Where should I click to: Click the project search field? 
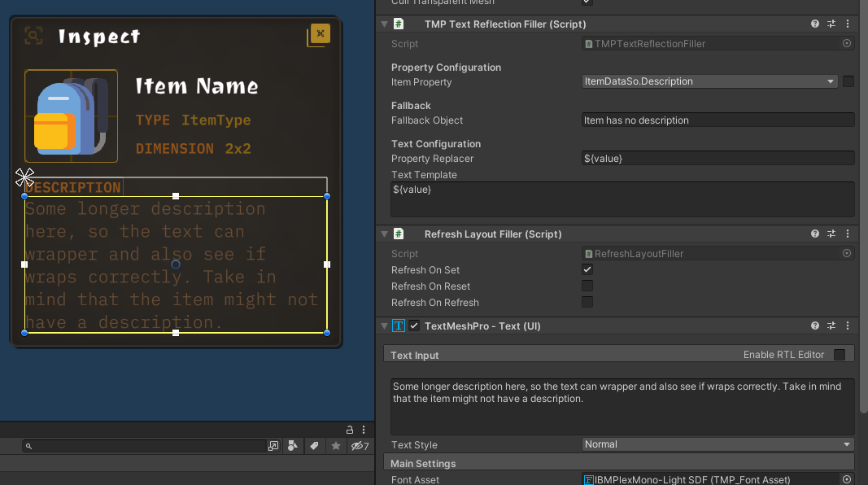coord(144,446)
